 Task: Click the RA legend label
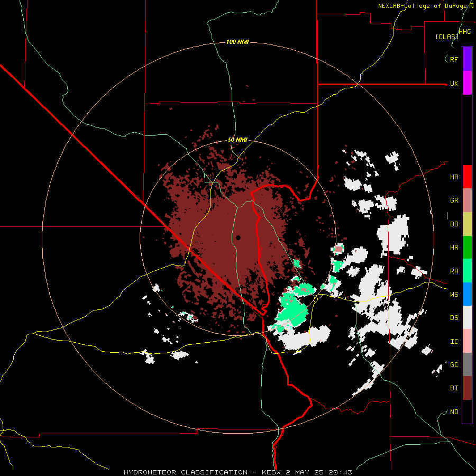coord(454,271)
